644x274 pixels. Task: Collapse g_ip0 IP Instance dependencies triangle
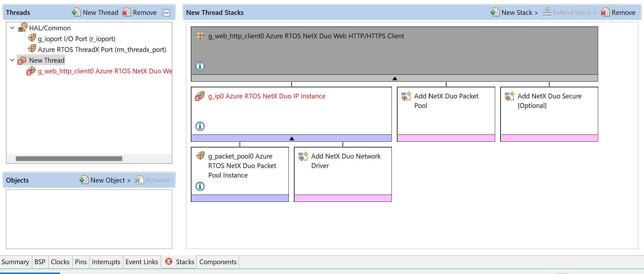[x=292, y=138]
